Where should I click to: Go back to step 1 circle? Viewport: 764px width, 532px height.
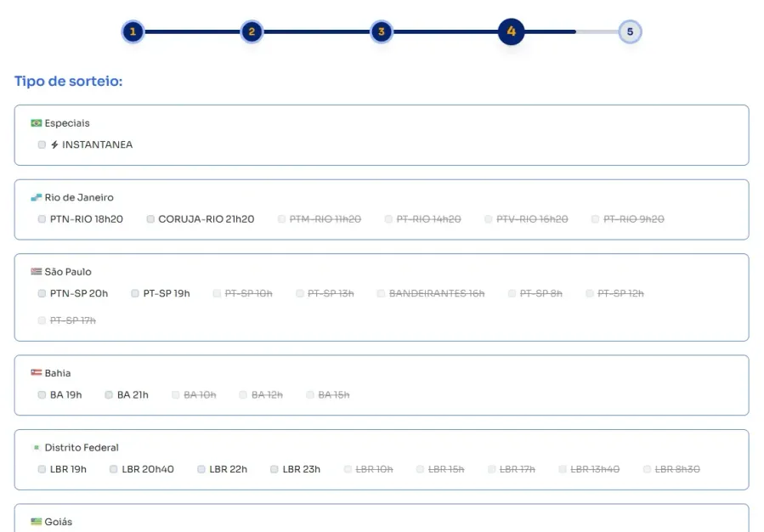coord(133,32)
